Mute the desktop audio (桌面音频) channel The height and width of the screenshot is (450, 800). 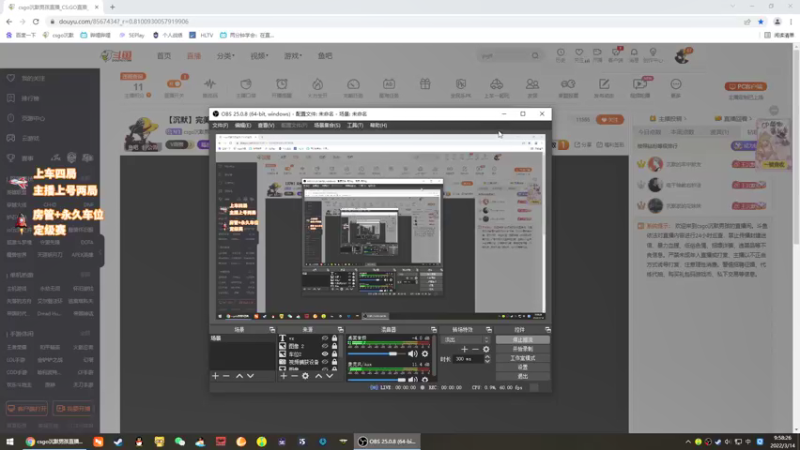coord(412,354)
